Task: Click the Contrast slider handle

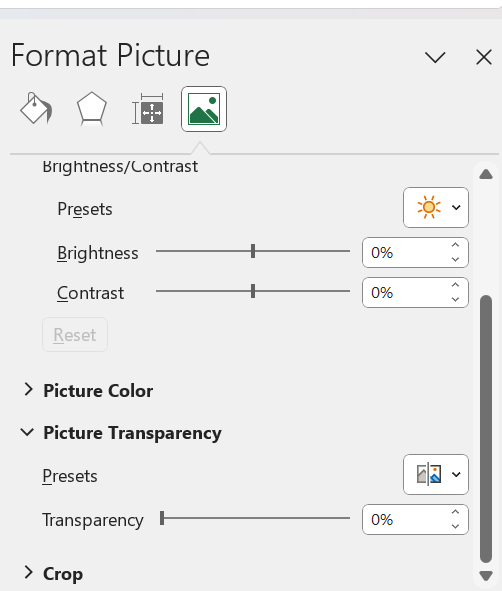Action: click(x=253, y=291)
